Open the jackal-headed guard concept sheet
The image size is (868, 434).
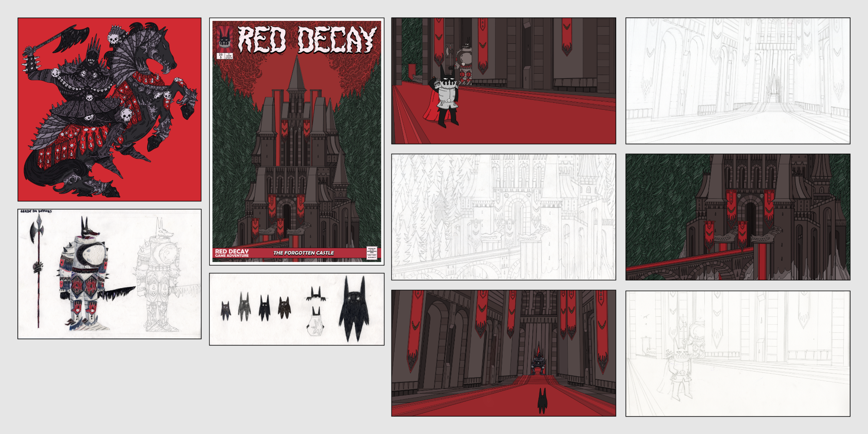[x=109, y=274]
